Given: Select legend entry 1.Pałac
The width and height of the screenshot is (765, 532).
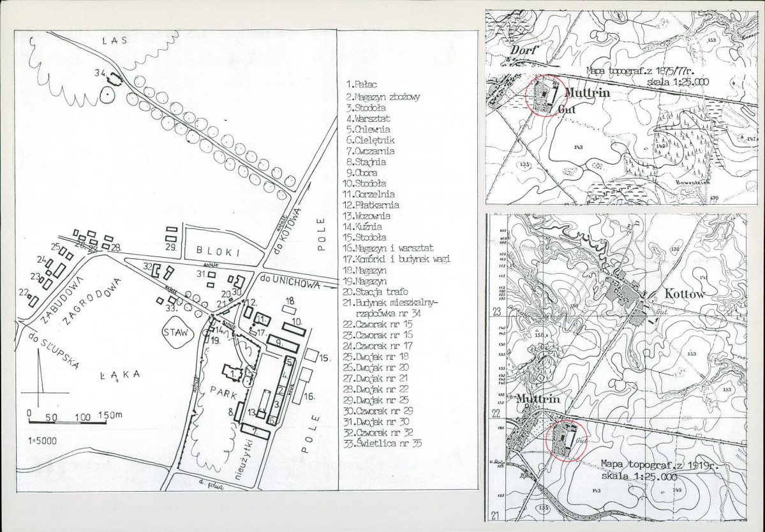Looking at the screenshot, I should [x=360, y=85].
